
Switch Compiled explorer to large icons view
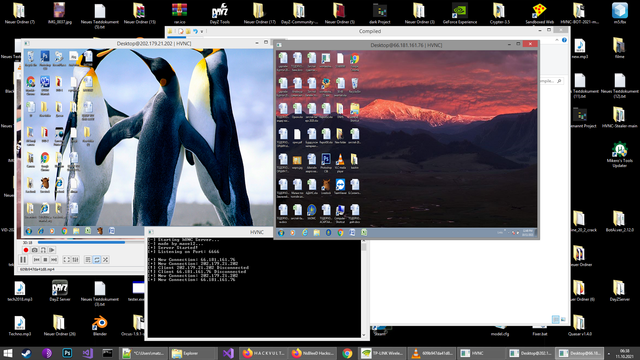[563, 319]
